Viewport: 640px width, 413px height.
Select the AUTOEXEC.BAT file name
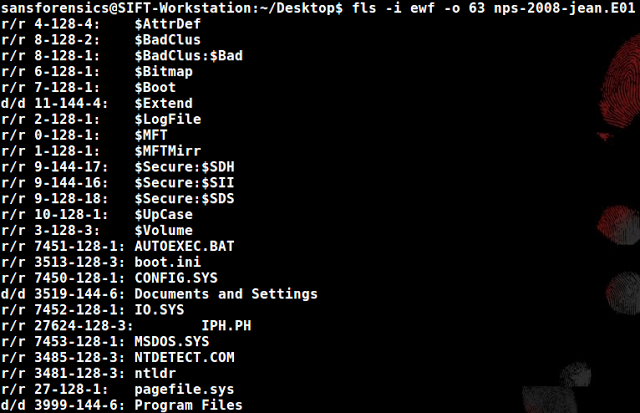click(x=184, y=246)
